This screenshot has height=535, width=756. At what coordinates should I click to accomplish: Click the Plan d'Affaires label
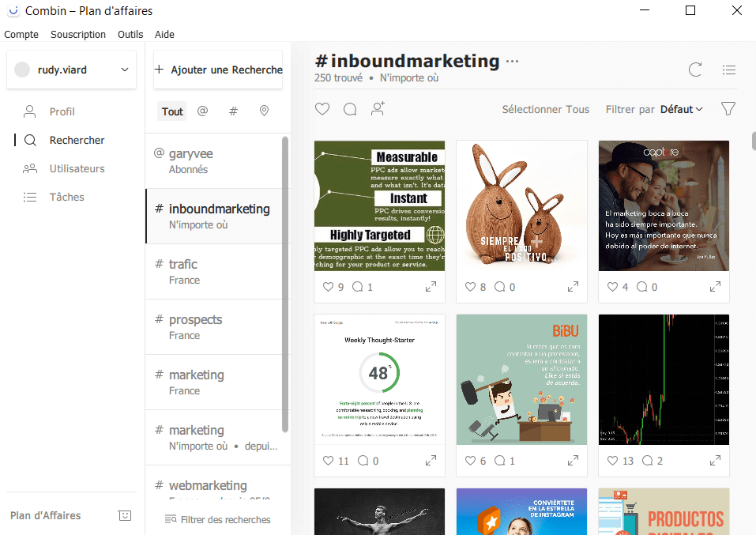[45, 516]
